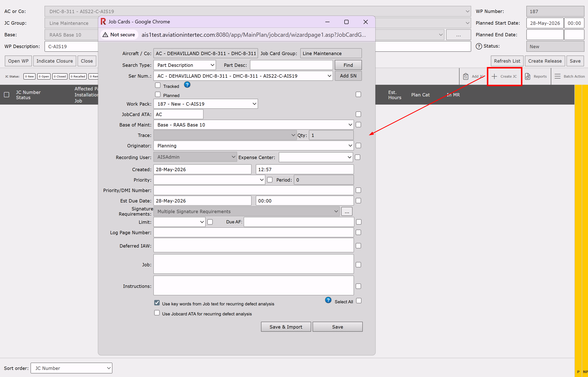Click Save & Import
Image resolution: width=588 pixels, height=377 pixels.
pos(286,327)
